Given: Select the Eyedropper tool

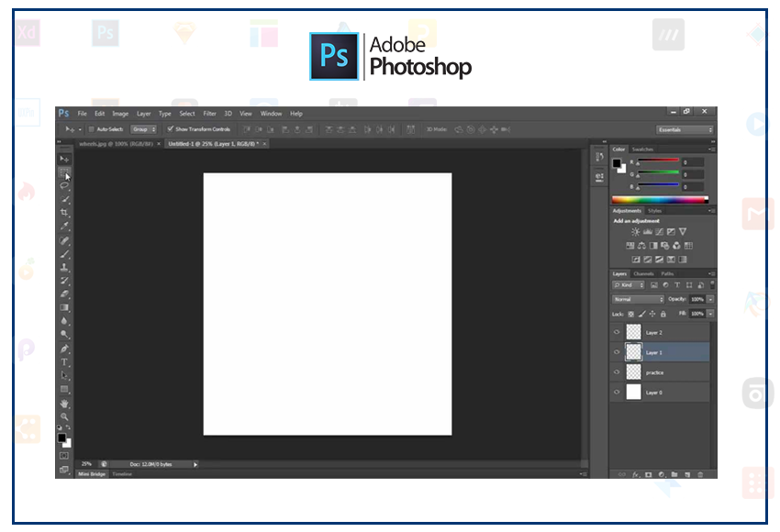Looking at the screenshot, I should 64,227.
